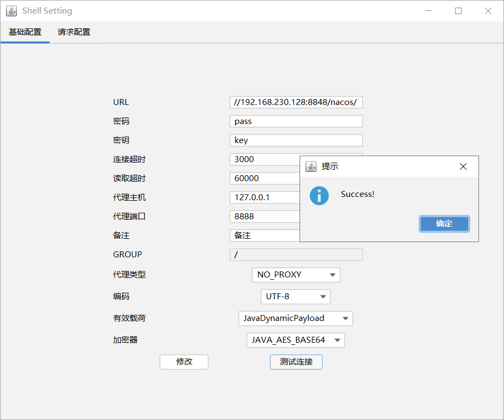Open the 有效载荷 JavaDynamicPayload dropdown

pos(296,318)
